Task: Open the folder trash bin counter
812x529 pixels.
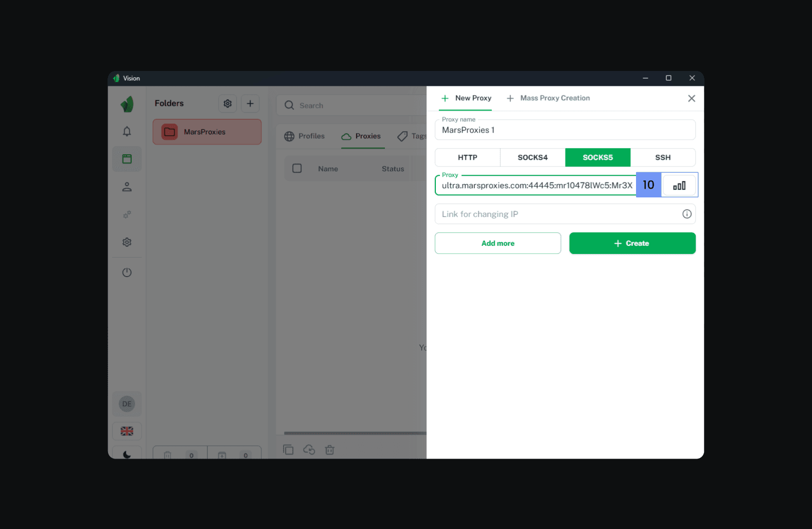Action: pos(180,453)
